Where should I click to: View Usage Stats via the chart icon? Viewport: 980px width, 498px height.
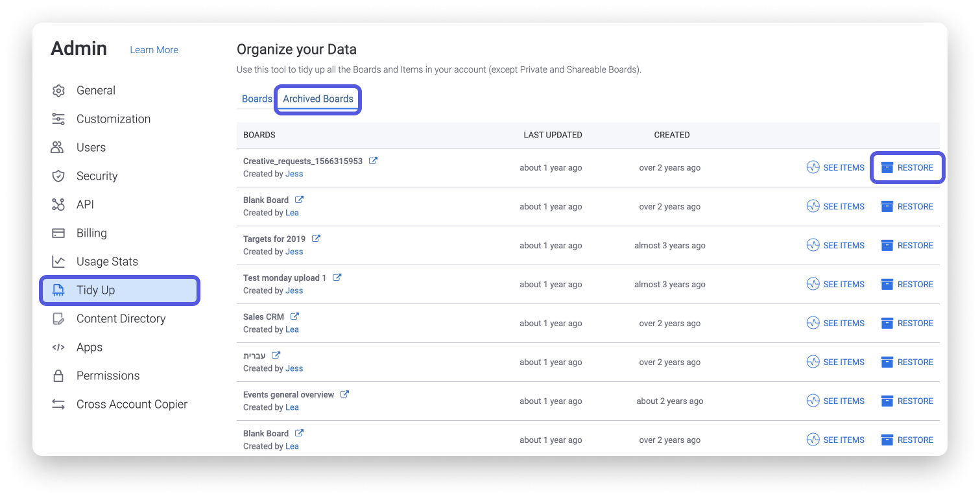[58, 262]
